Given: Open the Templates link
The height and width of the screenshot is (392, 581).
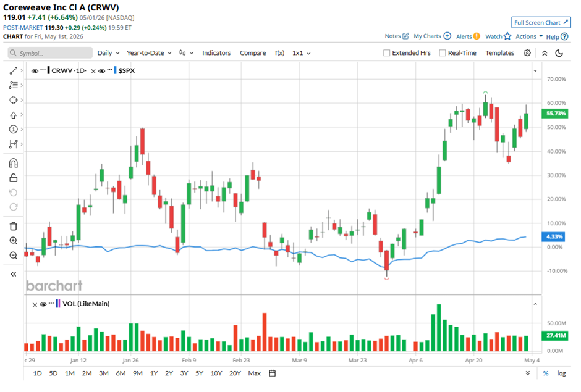Looking at the screenshot, I should [x=499, y=53].
